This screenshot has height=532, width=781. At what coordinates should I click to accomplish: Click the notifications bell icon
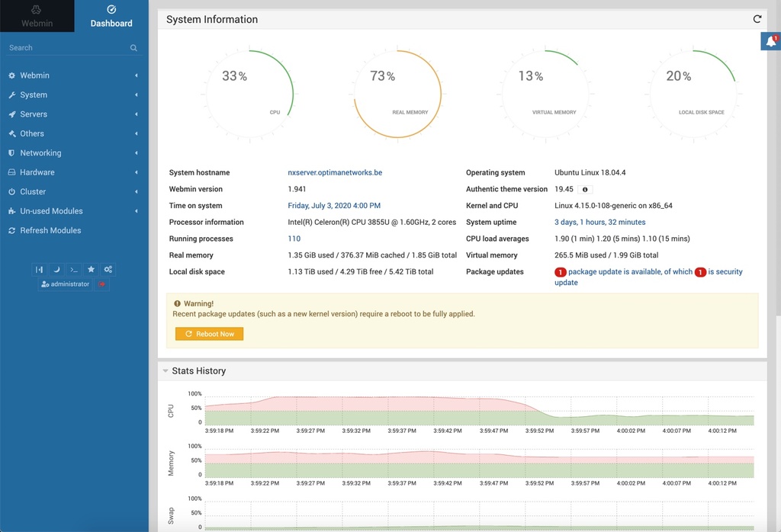(x=771, y=41)
